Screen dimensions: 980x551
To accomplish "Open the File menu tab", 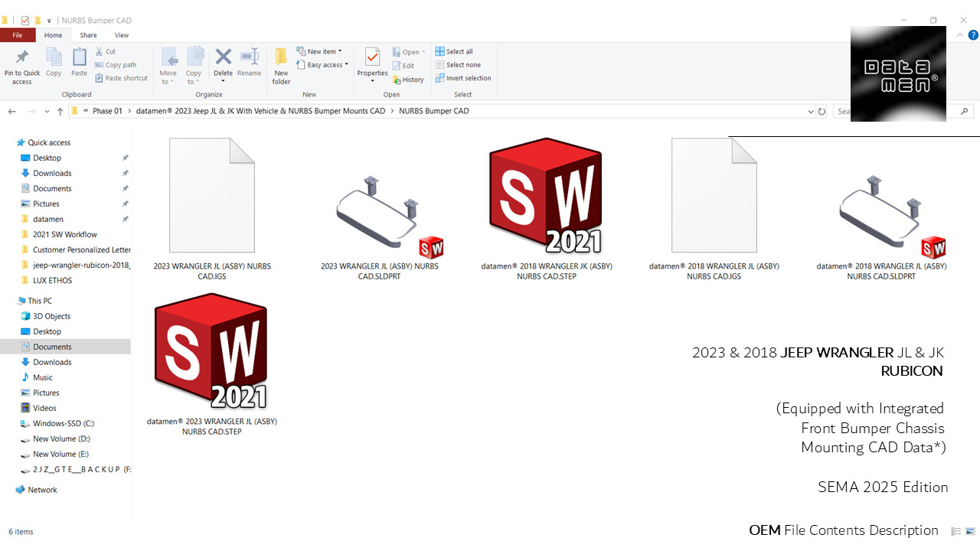I will pyautogui.click(x=18, y=35).
